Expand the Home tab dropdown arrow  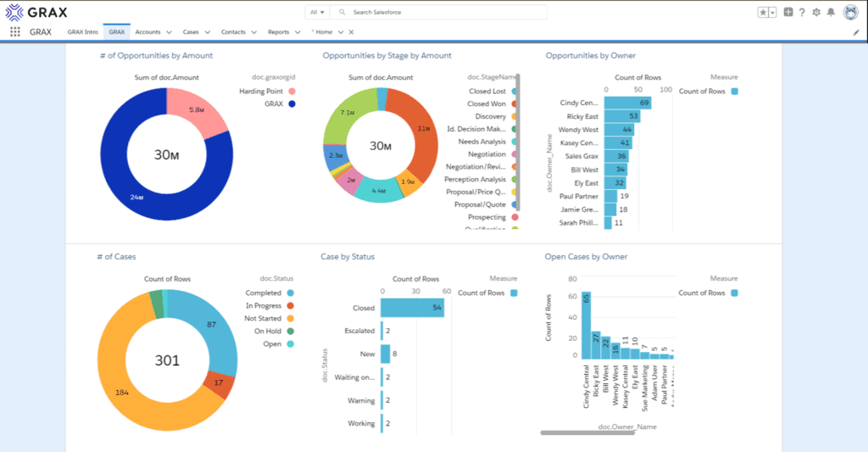coord(341,32)
